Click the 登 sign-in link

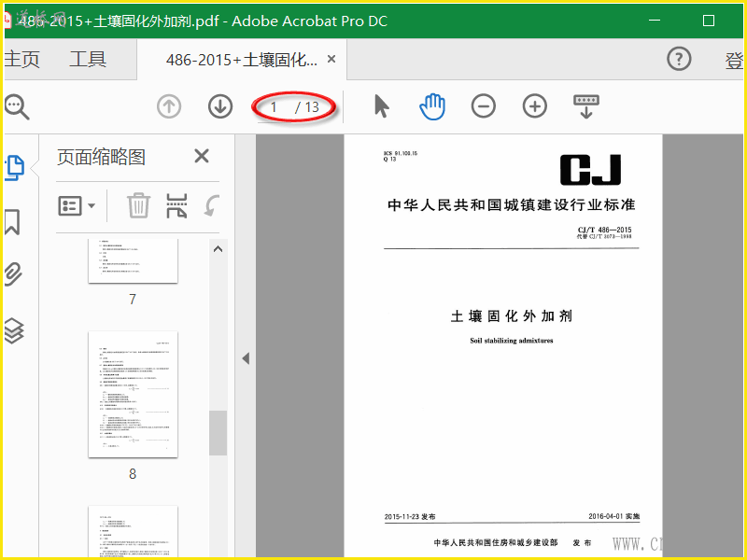coord(734,61)
